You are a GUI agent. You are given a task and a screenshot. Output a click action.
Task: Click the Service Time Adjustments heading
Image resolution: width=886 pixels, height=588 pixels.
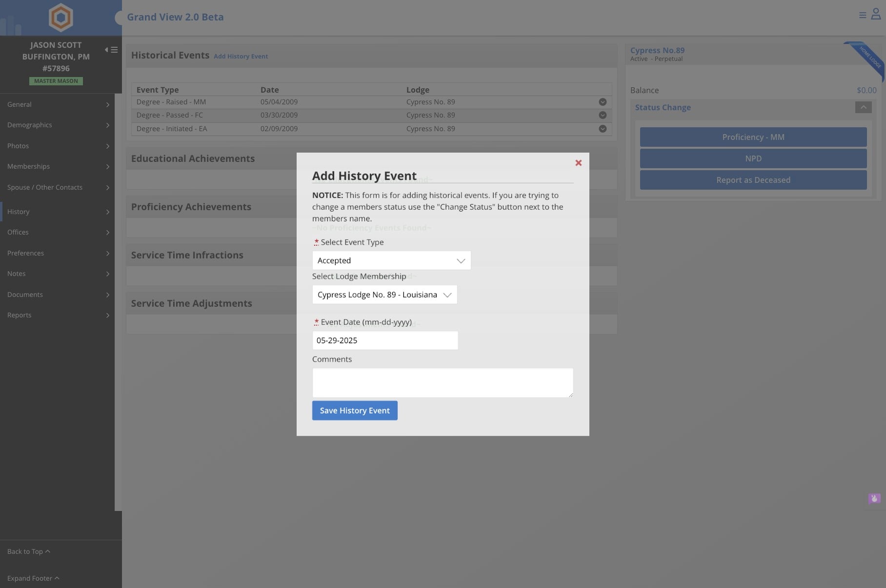click(192, 303)
